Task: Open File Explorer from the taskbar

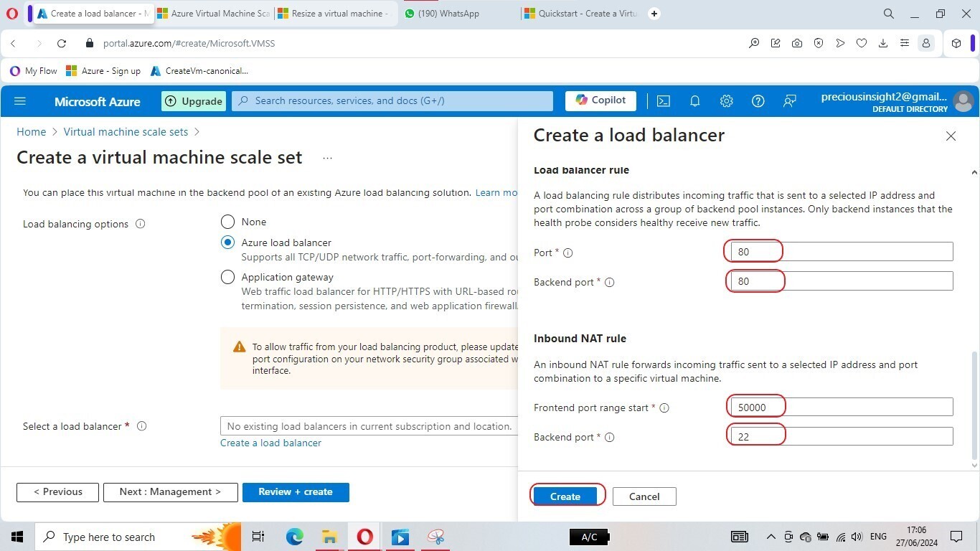Action: (x=329, y=537)
